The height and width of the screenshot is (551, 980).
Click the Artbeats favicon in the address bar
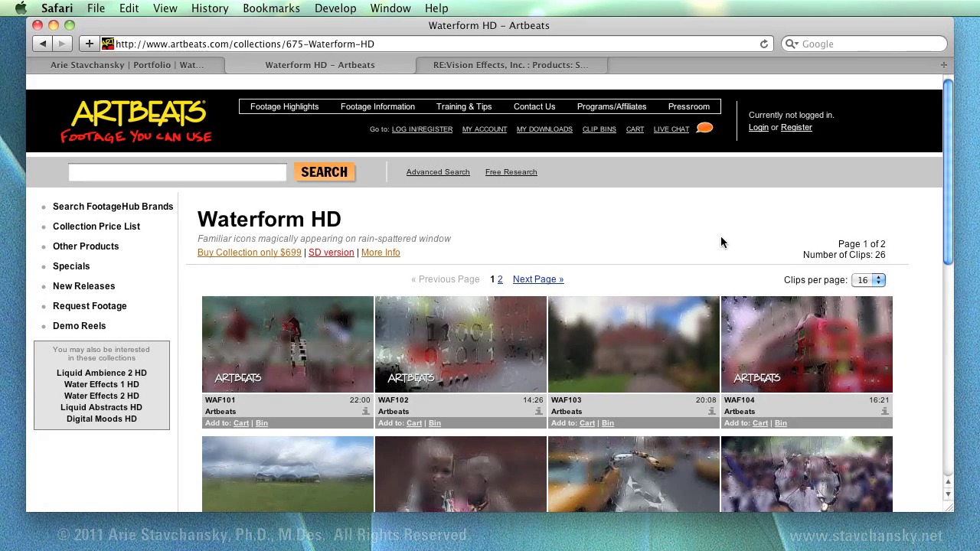tap(108, 44)
